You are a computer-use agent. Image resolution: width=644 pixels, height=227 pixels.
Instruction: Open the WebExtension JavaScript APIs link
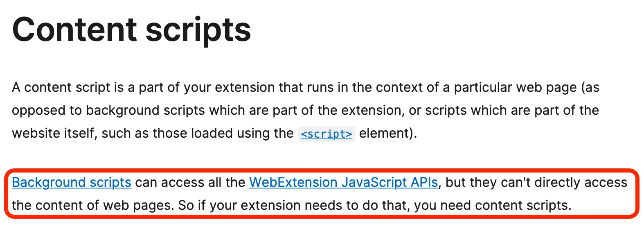pyautogui.click(x=343, y=182)
